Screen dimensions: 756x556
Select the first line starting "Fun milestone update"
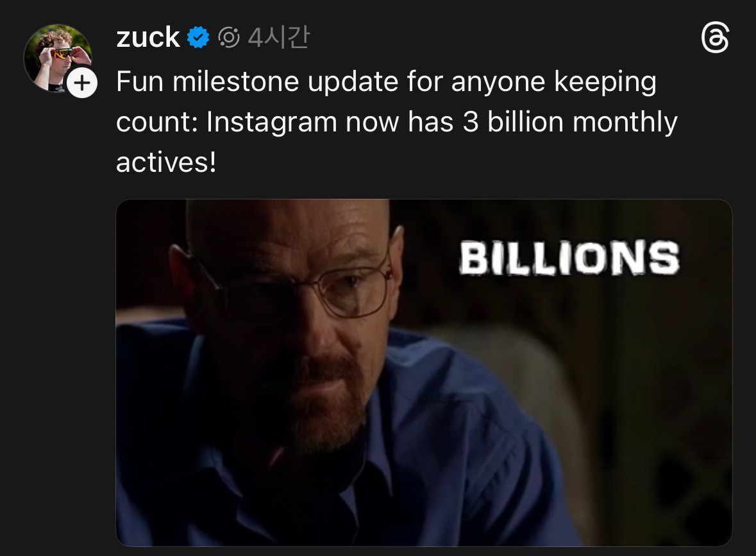click(386, 82)
